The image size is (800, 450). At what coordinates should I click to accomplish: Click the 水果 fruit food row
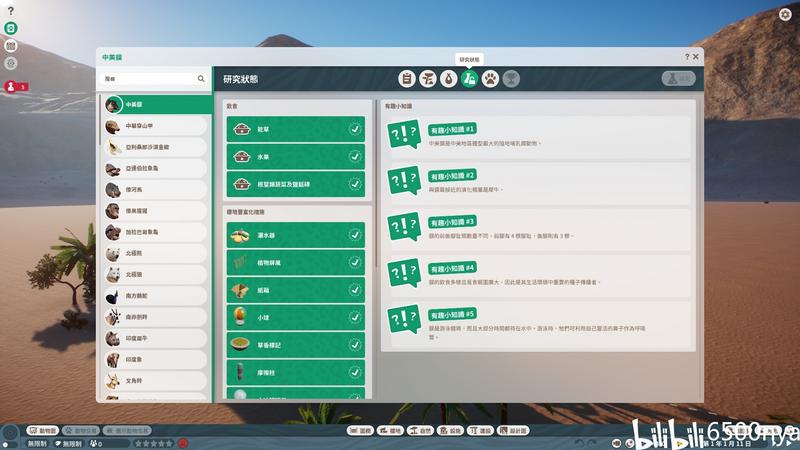point(296,157)
